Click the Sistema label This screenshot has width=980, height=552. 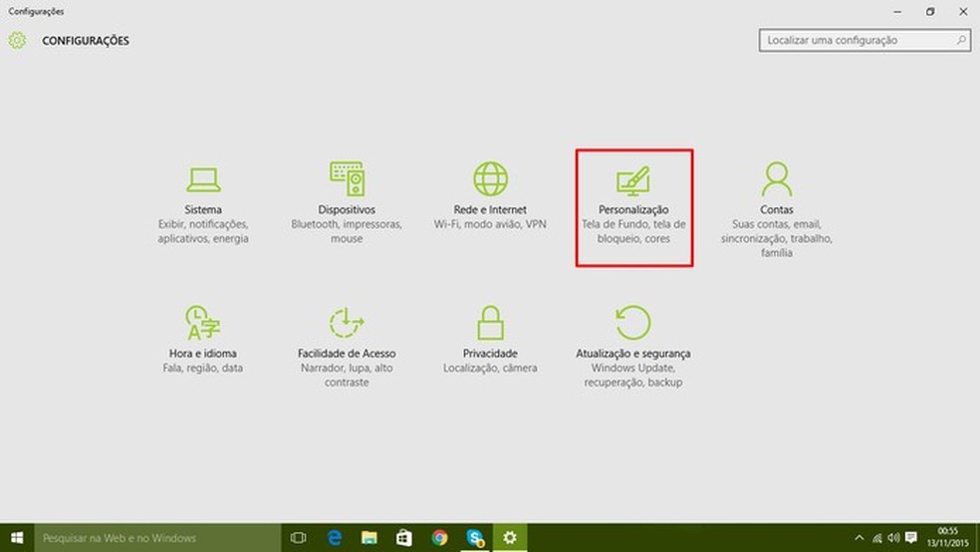[203, 209]
